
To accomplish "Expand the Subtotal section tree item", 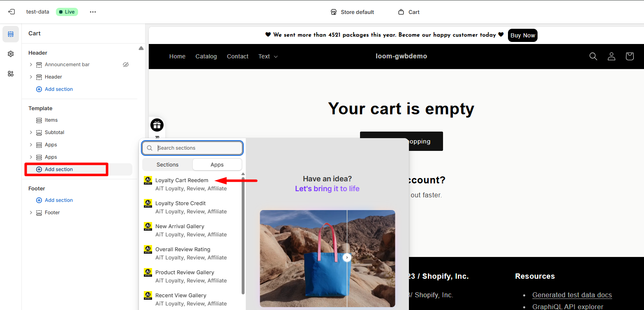I will tap(31, 132).
